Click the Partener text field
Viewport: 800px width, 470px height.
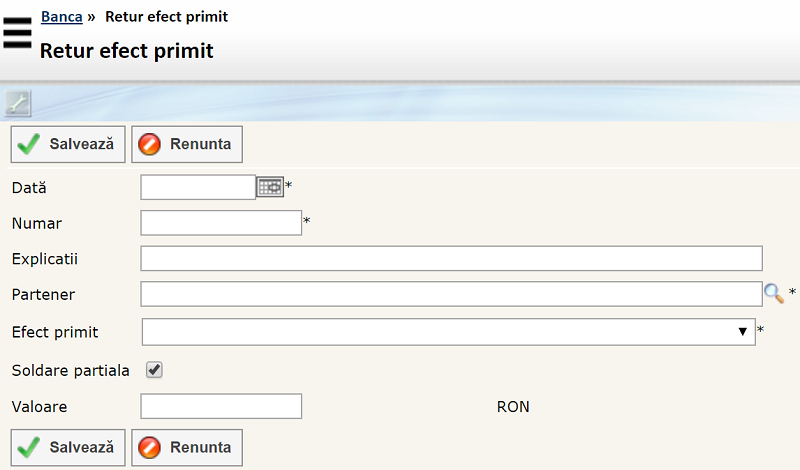(451, 294)
